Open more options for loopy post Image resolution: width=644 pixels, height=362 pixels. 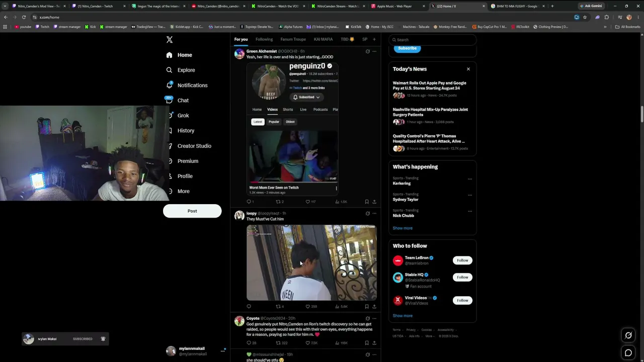click(x=374, y=213)
